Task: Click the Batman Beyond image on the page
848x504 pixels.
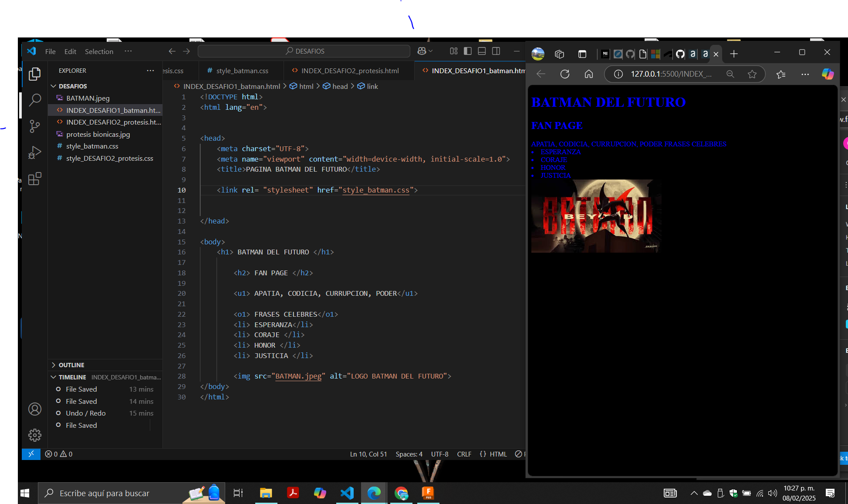Action: (x=596, y=216)
